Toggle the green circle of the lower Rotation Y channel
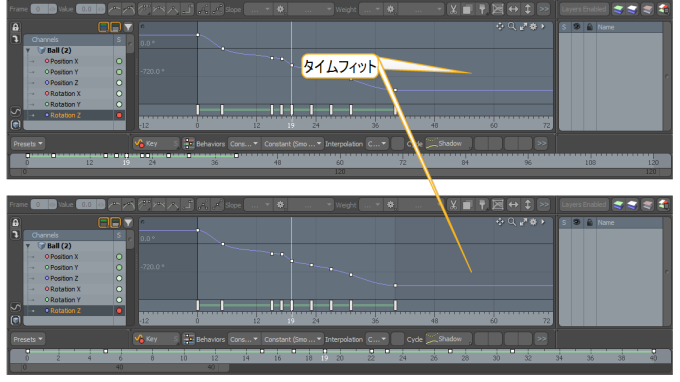Image resolution: width=680 pixels, height=382 pixels. [119, 300]
